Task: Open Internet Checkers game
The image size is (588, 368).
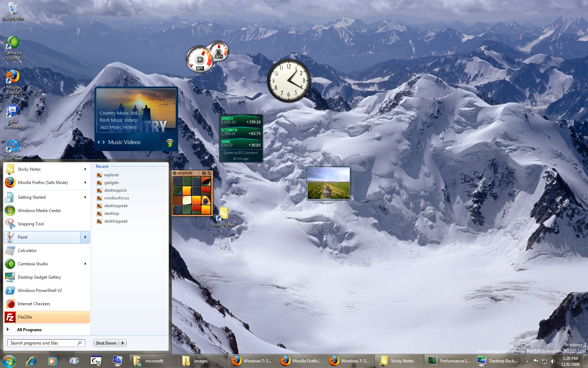Action: (x=47, y=304)
